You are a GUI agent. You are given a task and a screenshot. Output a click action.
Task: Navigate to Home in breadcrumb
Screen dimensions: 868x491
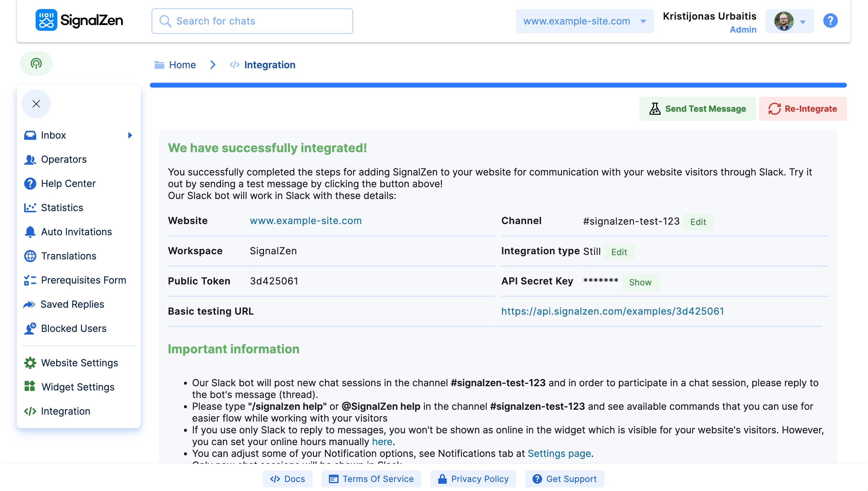[x=182, y=65]
